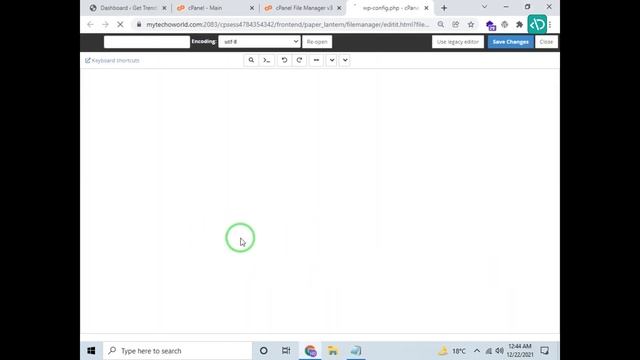Open the second language-mode dropdown arrow
The height and width of the screenshot is (360, 640).
point(345,60)
